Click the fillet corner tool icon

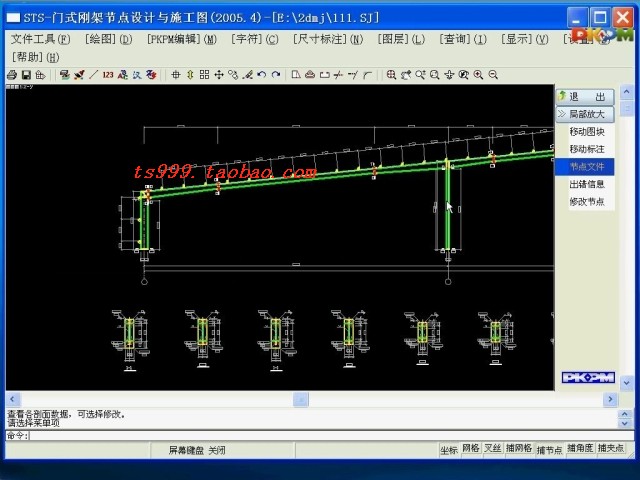[x=367, y=75]
